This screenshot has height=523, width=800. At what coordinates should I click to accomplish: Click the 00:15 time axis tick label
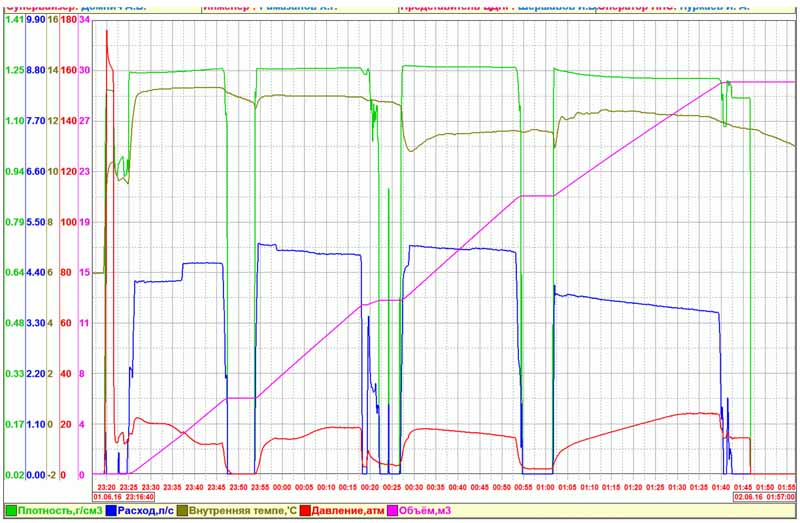click(348, 487)
